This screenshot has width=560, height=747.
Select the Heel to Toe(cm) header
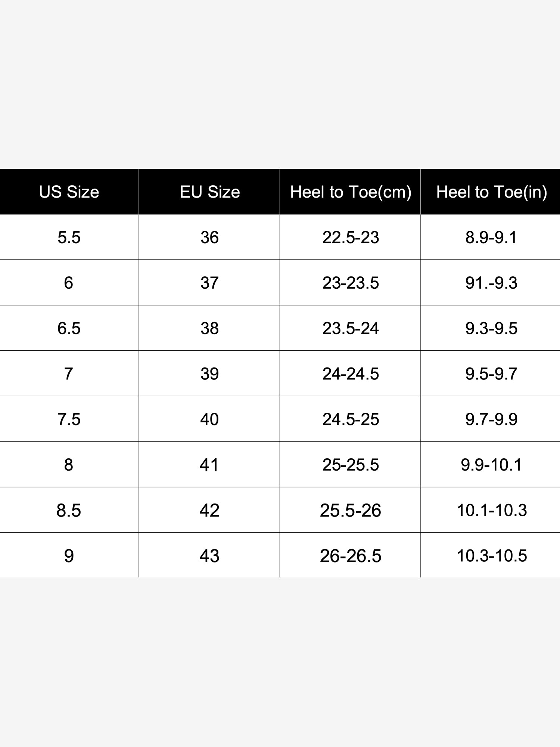click(x=351, y=192)
